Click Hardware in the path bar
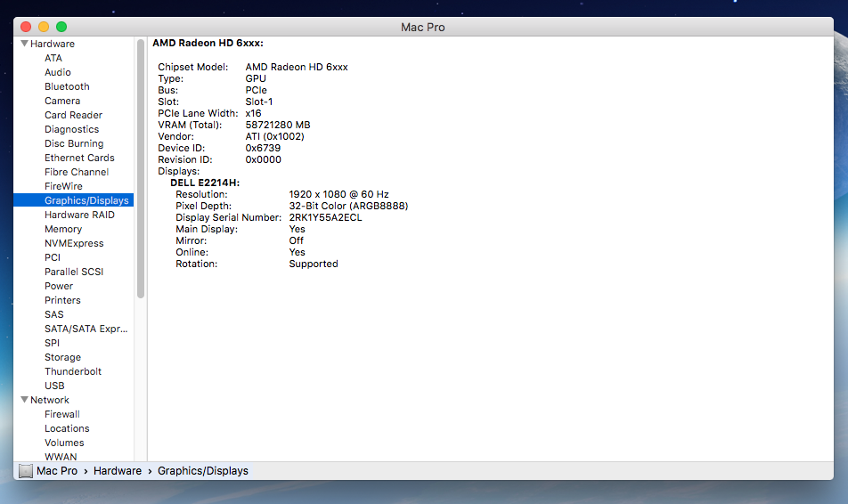This screenshot has width=848, height=504. click(x=118, y=471)
